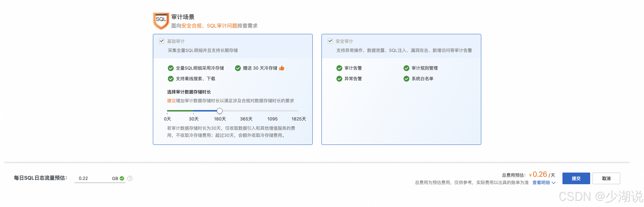
Task: Toggle the 基础审计 checkbox
Action: (162, 41)
